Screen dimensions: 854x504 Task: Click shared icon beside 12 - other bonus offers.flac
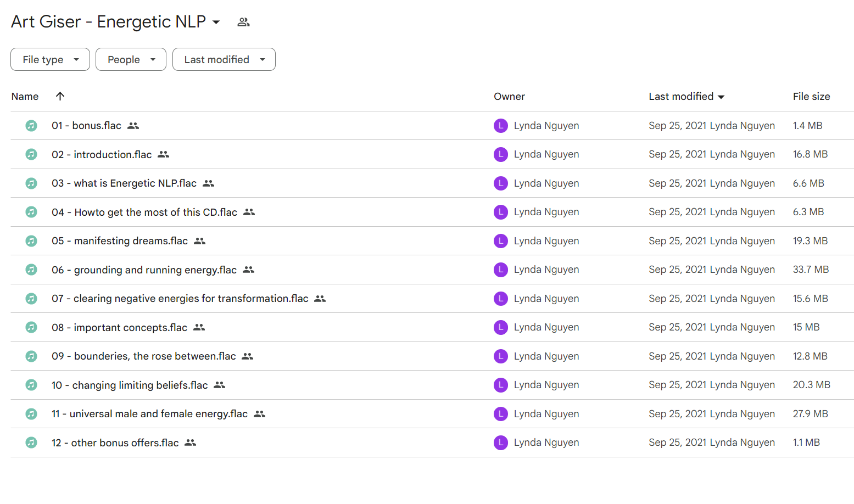(x=191, y=443)
